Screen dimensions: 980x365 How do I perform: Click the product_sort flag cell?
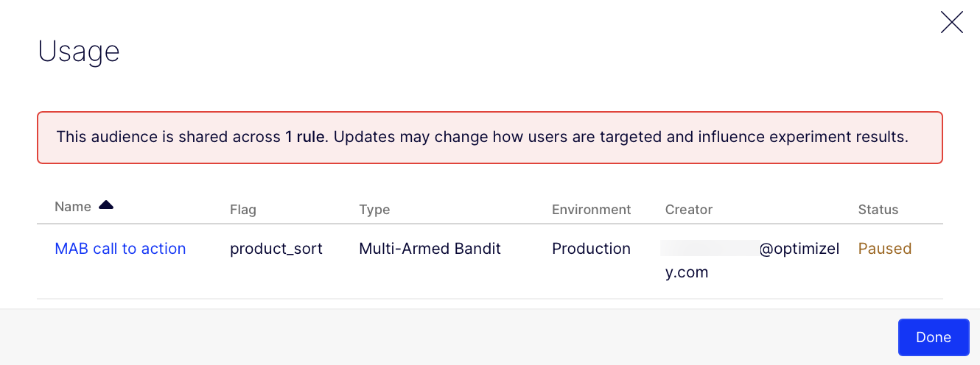point(276,249)
